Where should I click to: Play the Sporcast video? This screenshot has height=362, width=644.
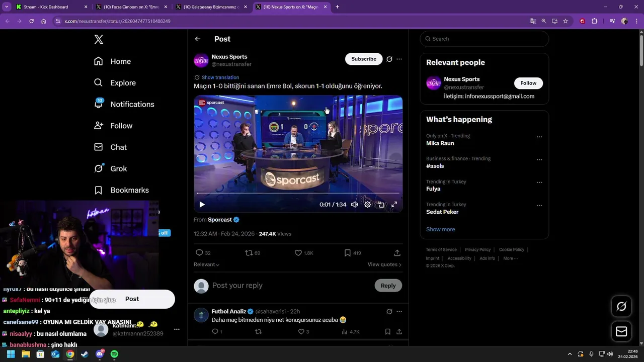[202, 205]
